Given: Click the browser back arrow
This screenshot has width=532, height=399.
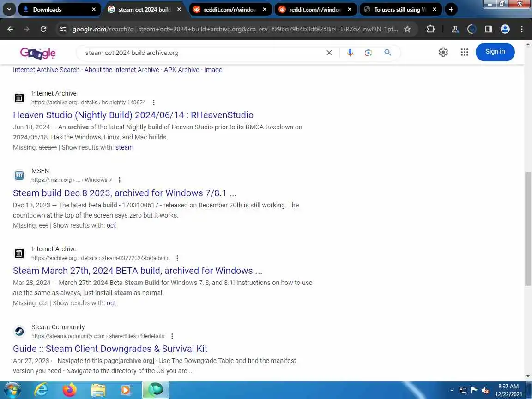Looking at the screenshot, I should (x=10, y=29).
